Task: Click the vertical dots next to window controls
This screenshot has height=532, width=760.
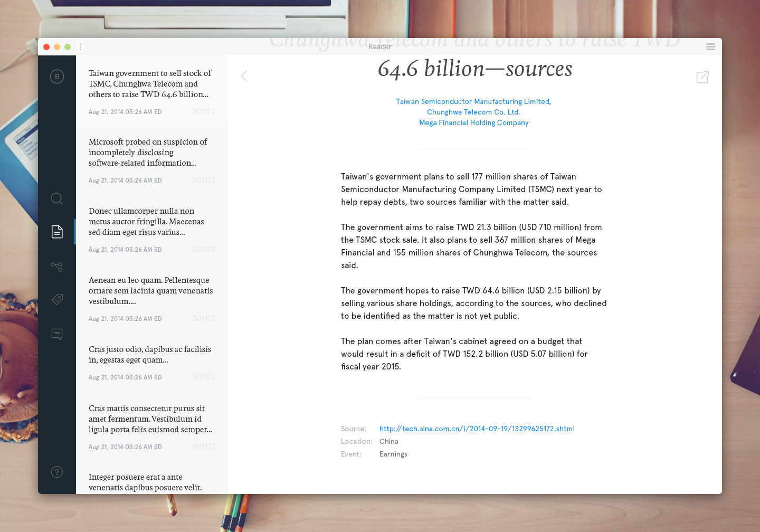Action: tap(80, 47)
